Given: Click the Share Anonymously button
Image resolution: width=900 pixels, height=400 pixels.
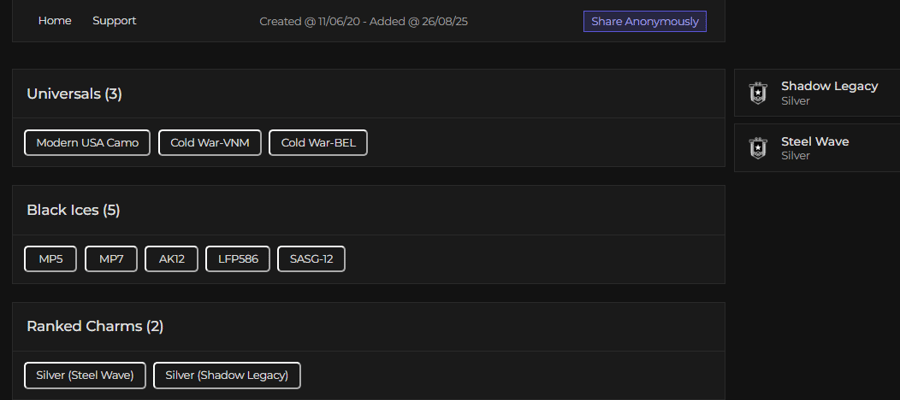Looking at the screenshot, I should pyautogui.click(x=645, y=21).
